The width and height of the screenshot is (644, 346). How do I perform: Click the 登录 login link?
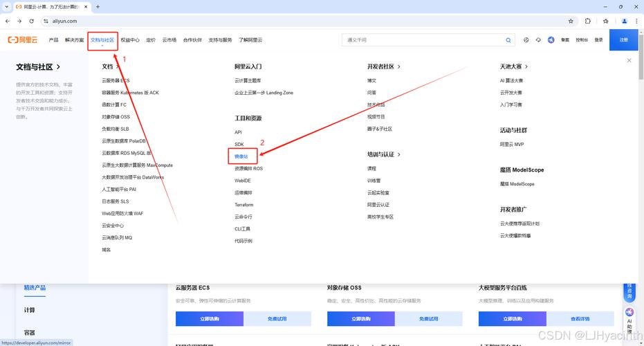click(x=599, y=40)
